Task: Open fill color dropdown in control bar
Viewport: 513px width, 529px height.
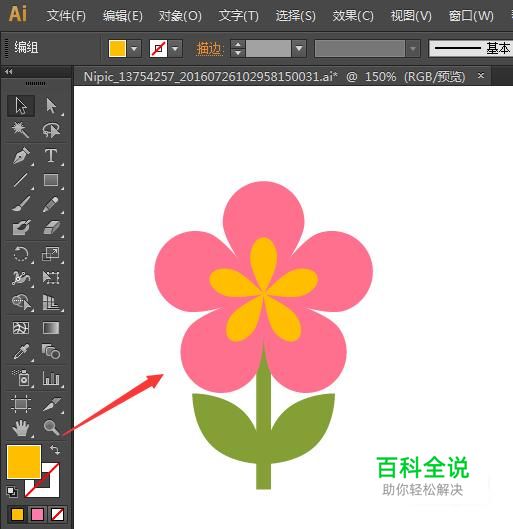Action: click(x=134, y=49)
